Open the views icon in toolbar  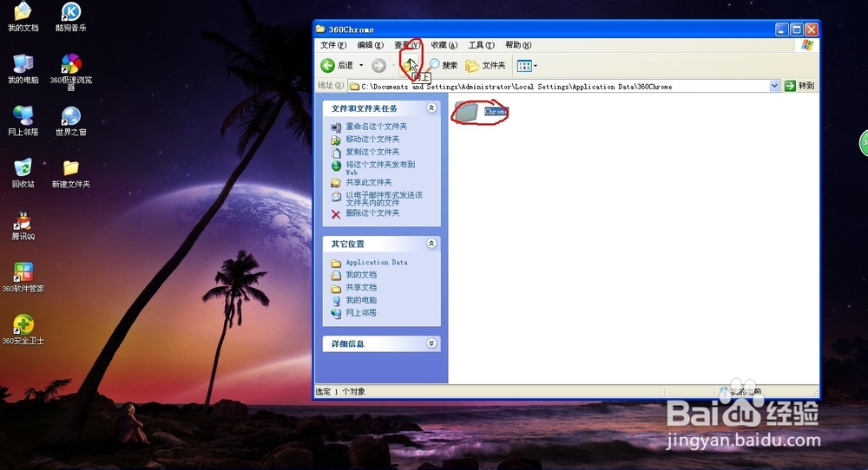click(x=523, y=66)
